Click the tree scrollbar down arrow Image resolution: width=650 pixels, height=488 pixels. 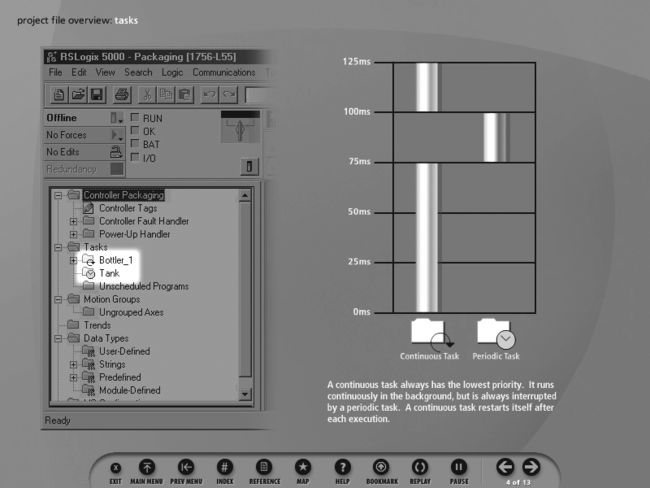[x=245, y=394]
